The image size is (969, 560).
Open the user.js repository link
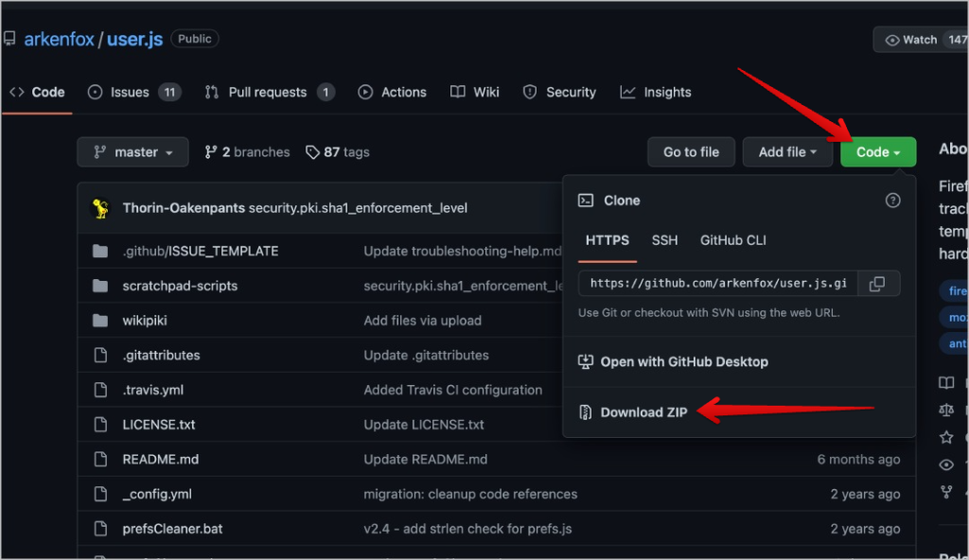pos(134,39)
